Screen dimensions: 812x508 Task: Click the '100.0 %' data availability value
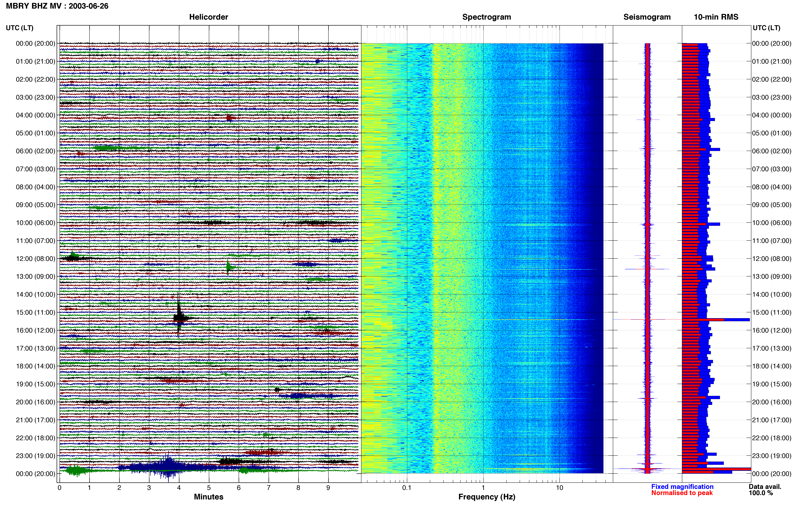tap(761, 493)
